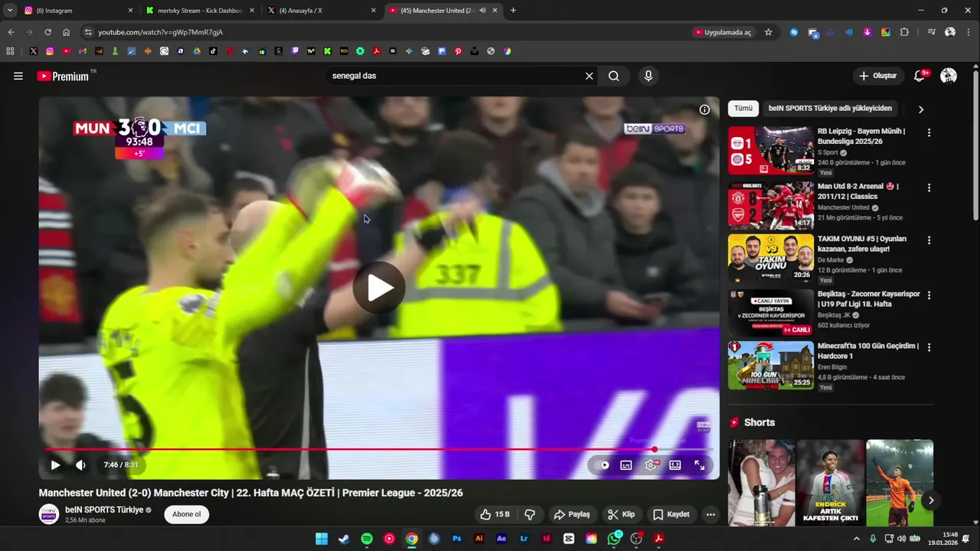Viewport: 980px width, 551px height.
Task: Open options for Man Utd 8-2 Arsenal
Action: [929, 187]
